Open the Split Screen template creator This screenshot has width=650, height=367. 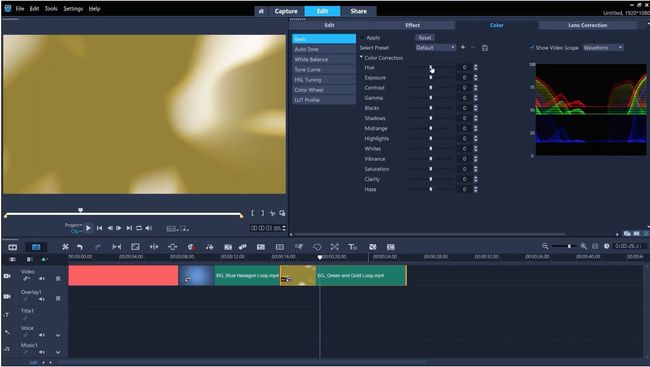tap(280, 247)
